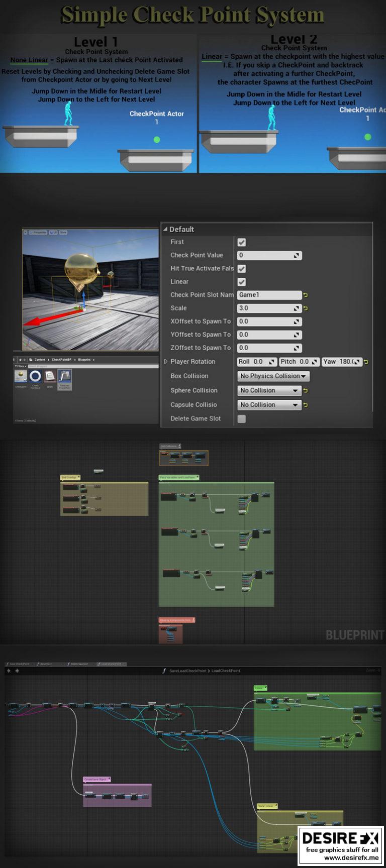386x868 pixels.
Task: Click the YOffset to Spawn To field
Action: click(x=269, y=335)
